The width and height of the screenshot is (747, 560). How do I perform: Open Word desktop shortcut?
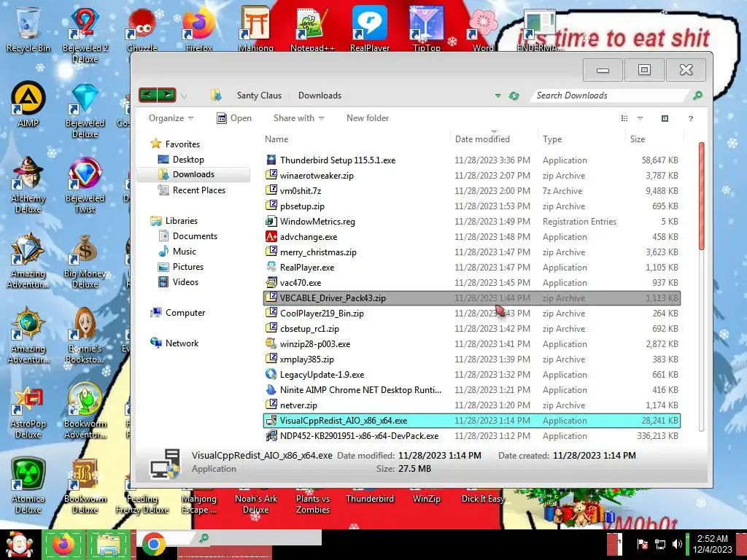483,29
